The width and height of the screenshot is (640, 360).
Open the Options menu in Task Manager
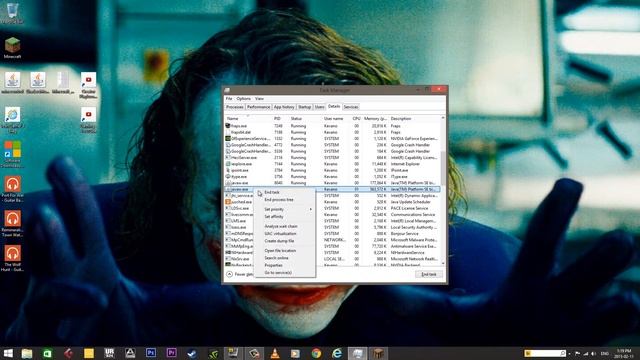coord(243,99)
